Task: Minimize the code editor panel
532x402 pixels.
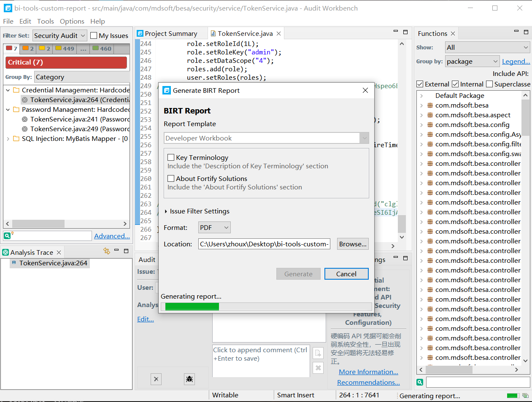Action: (x=396, y=31)
